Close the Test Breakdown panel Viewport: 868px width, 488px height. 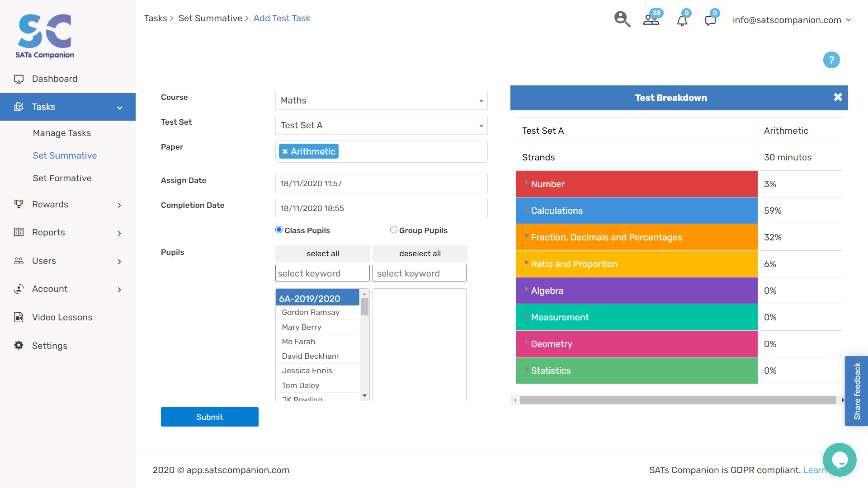click(838, 97)
